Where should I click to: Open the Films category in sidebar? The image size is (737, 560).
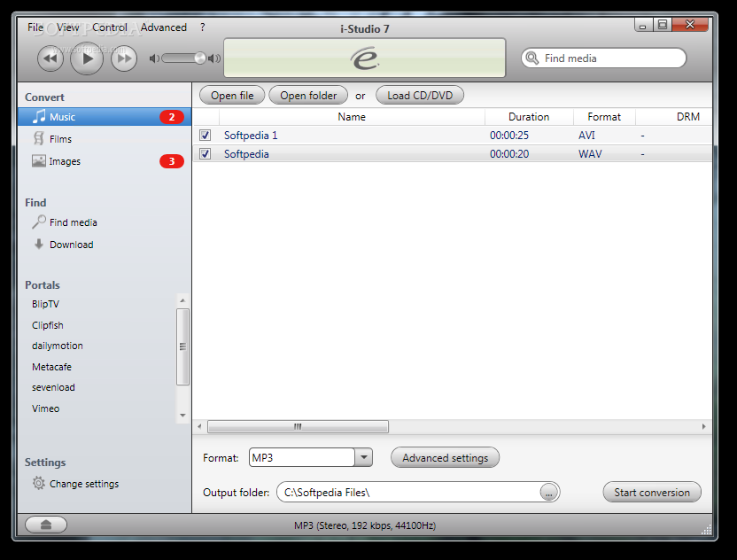[60, 139]
